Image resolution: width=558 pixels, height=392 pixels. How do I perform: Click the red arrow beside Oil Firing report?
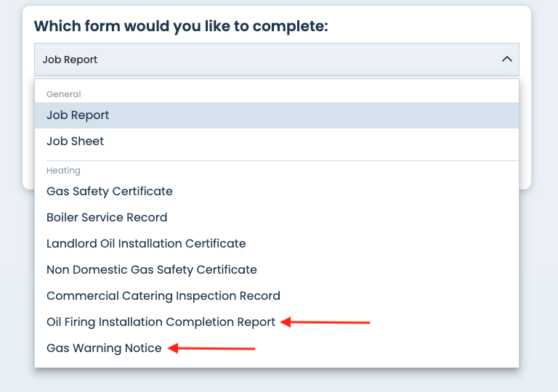click(325, 322)
